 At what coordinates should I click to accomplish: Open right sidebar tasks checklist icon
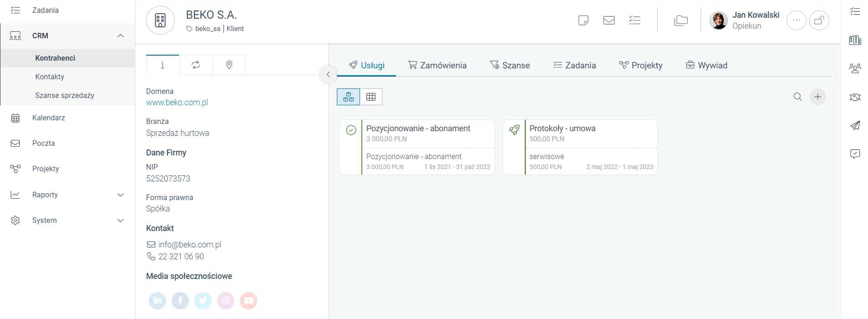(855, 11)
